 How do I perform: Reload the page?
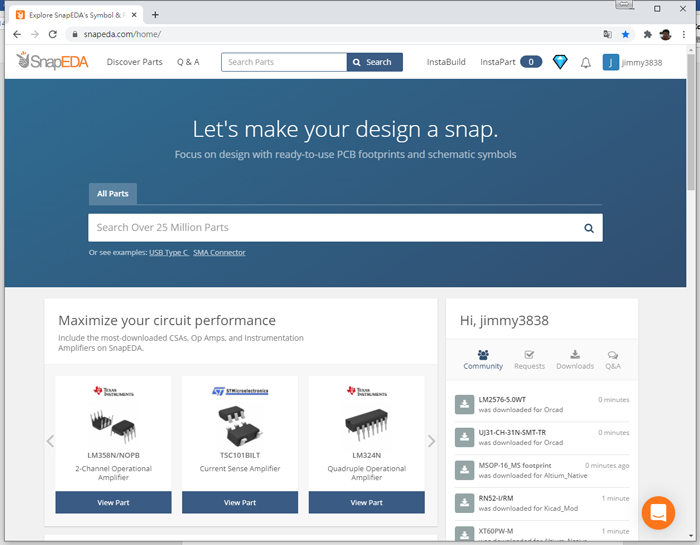[x=53, y=34]
